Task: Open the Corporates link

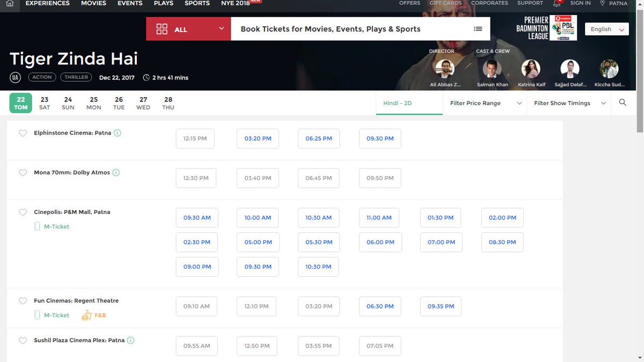Action: pos(489,3)
